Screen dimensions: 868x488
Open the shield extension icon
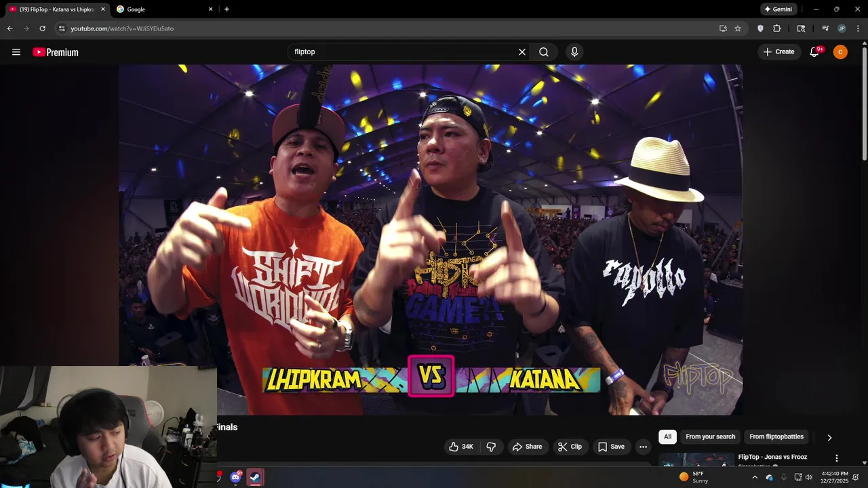pos(760,28)
